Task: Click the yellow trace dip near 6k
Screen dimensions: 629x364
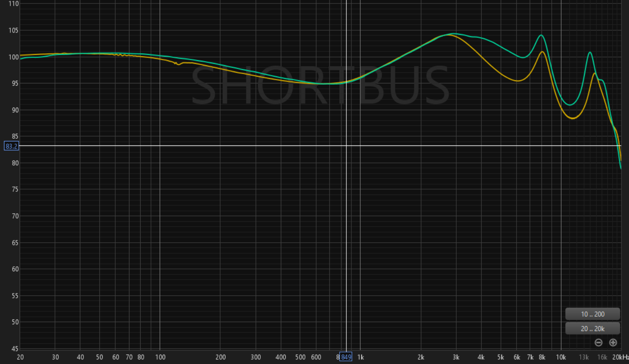Action: pos(517,81)
